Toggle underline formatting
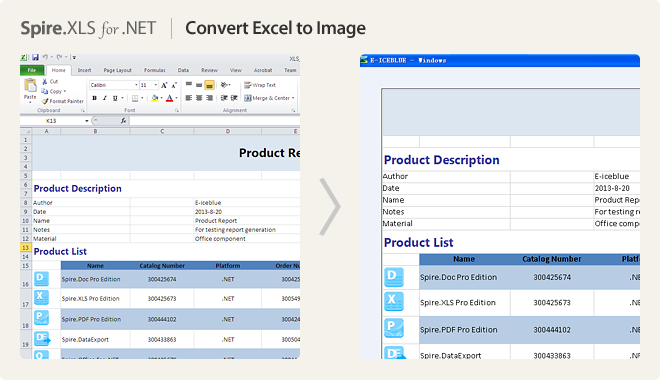This screenshot has height=380, width=660. [x=115, y=98]
